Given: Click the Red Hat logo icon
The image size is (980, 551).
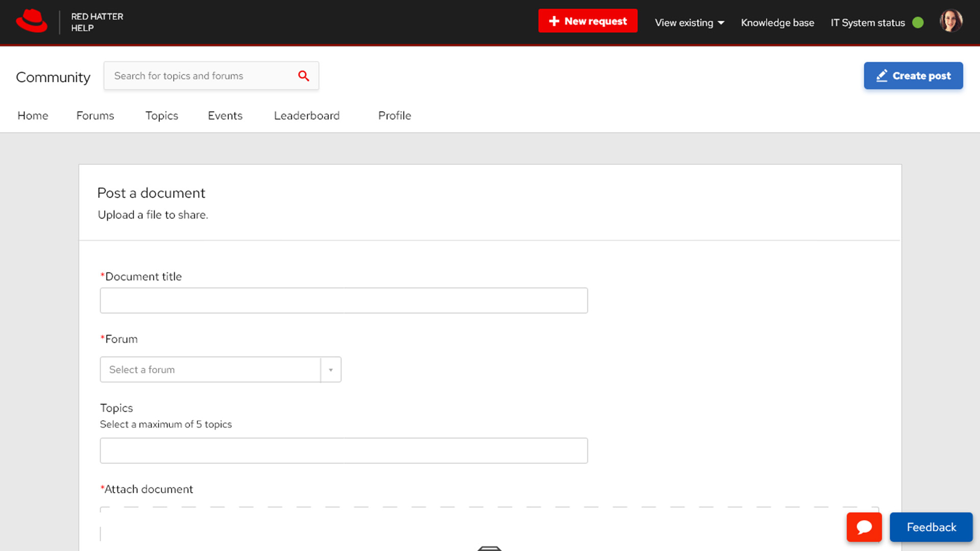Looking at the screenshot, I should pos(32,21).
